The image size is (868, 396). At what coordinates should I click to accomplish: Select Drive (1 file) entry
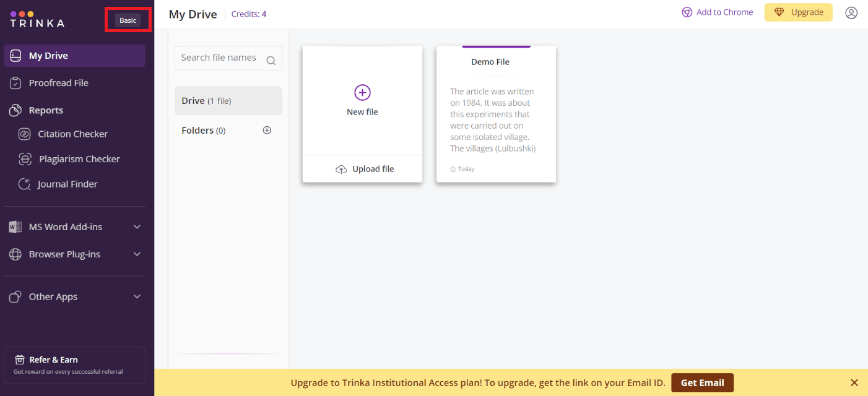click(x=228, y=101)
